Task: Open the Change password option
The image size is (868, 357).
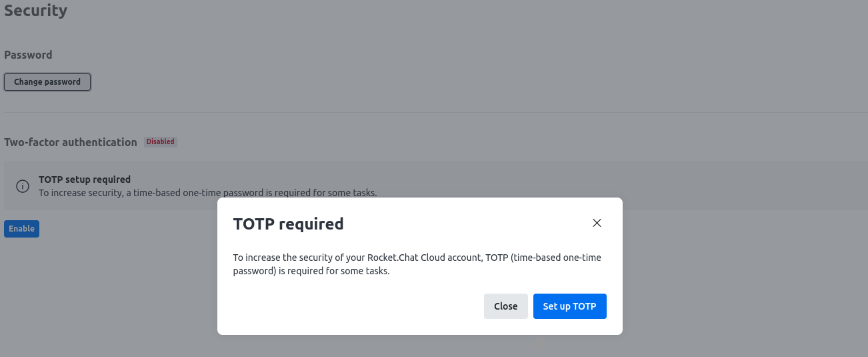Action: pos(47,82)
